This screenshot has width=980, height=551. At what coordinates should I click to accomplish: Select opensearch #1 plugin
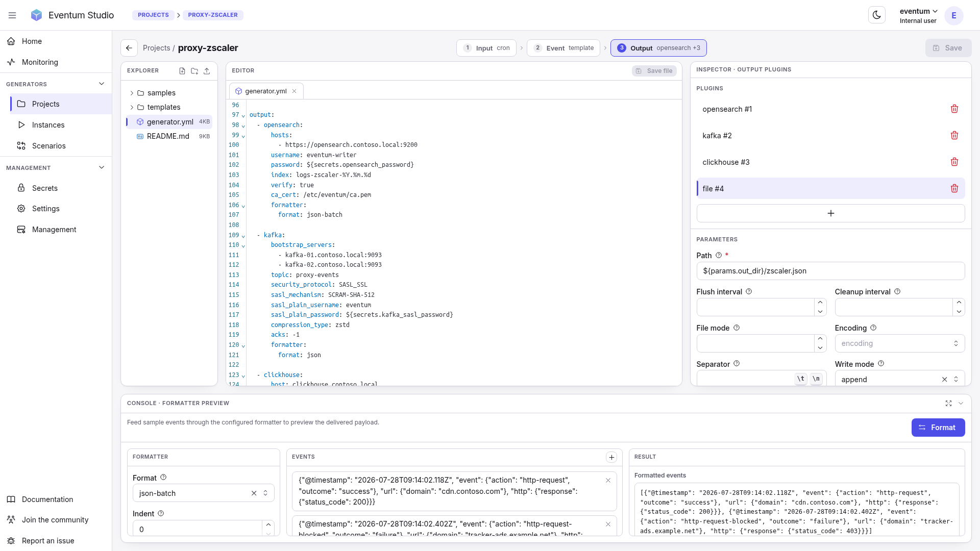(830, 109)
